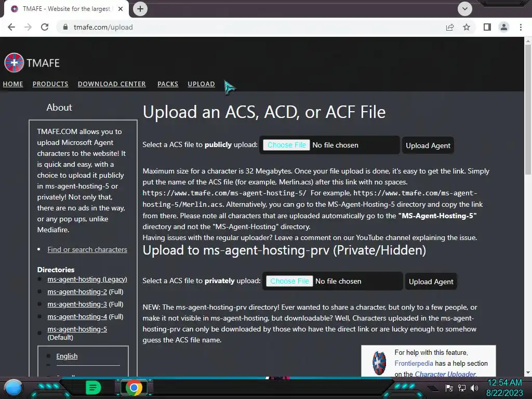Select English language link
This screenshot has height=399, width=532.
click(67, 356)
